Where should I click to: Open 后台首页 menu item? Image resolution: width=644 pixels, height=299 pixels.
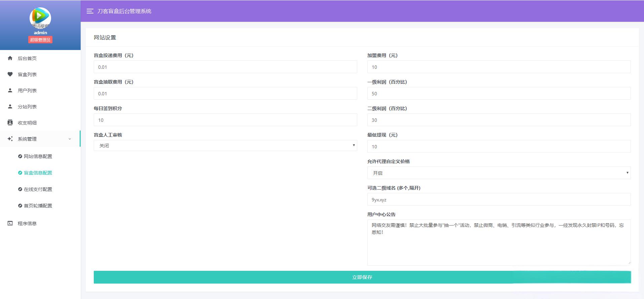point(40,58)
